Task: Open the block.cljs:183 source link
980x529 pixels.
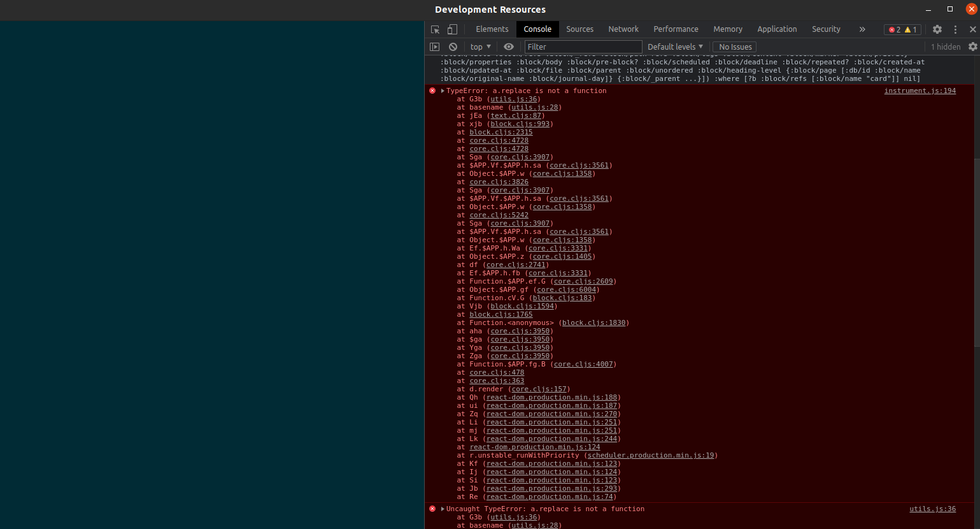Action: click(x=562, y=298)
